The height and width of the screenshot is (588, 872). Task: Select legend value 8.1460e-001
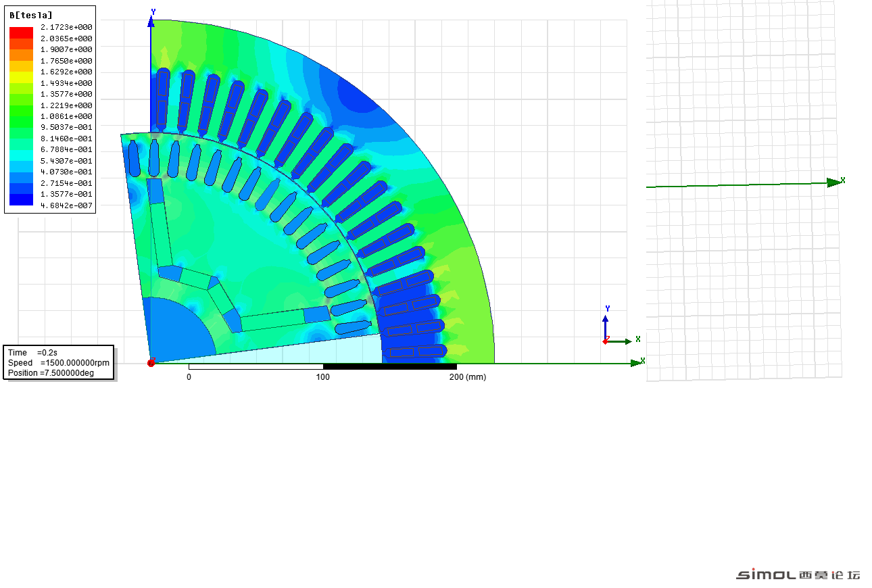66,139
